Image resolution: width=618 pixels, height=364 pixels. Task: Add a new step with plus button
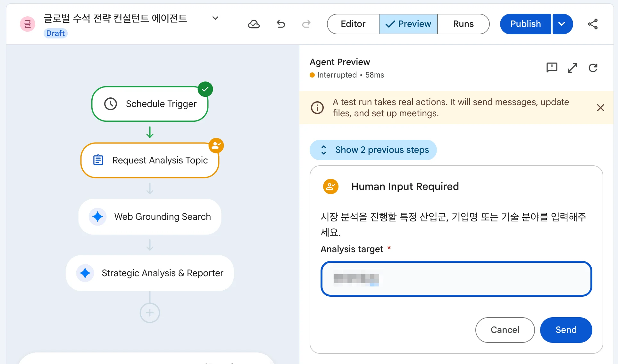150,313
